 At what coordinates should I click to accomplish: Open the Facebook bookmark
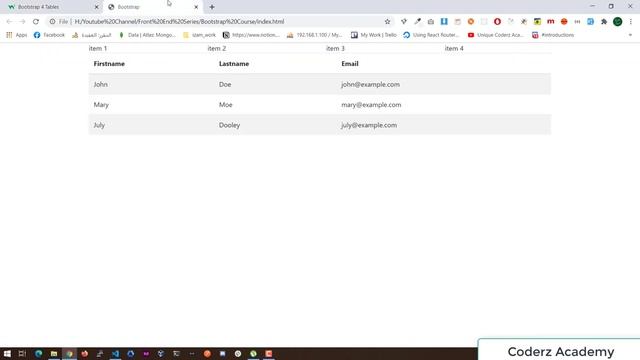49,35
